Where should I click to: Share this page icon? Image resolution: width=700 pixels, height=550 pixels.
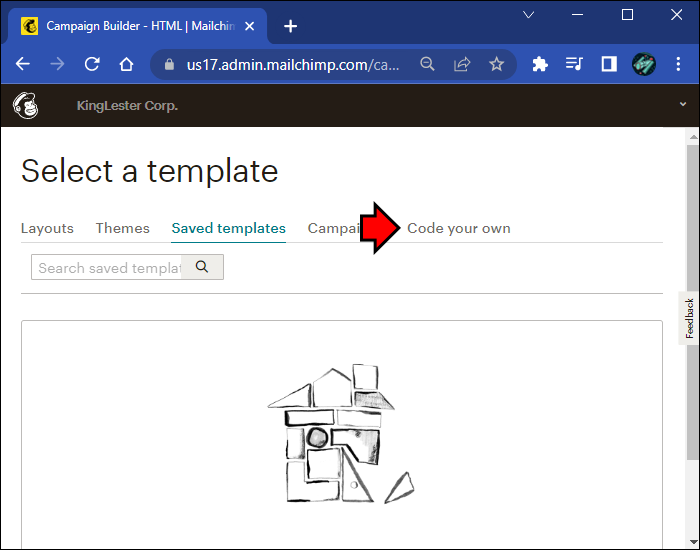coord(462,64)
